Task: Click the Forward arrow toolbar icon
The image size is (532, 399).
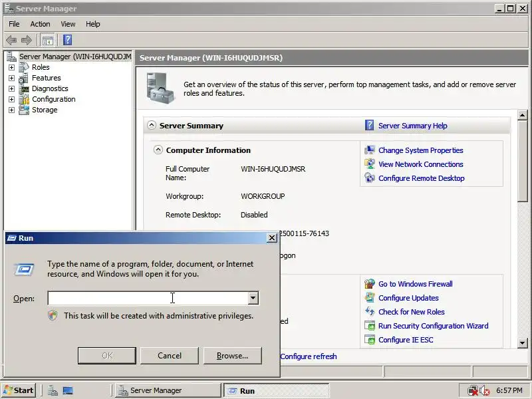Action: [x=27, y=40]
